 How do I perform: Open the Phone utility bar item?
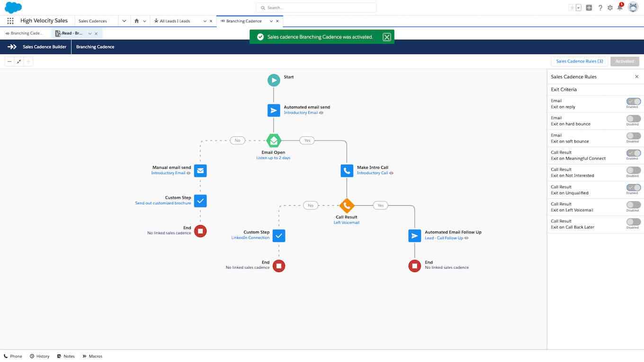[13, 356]
